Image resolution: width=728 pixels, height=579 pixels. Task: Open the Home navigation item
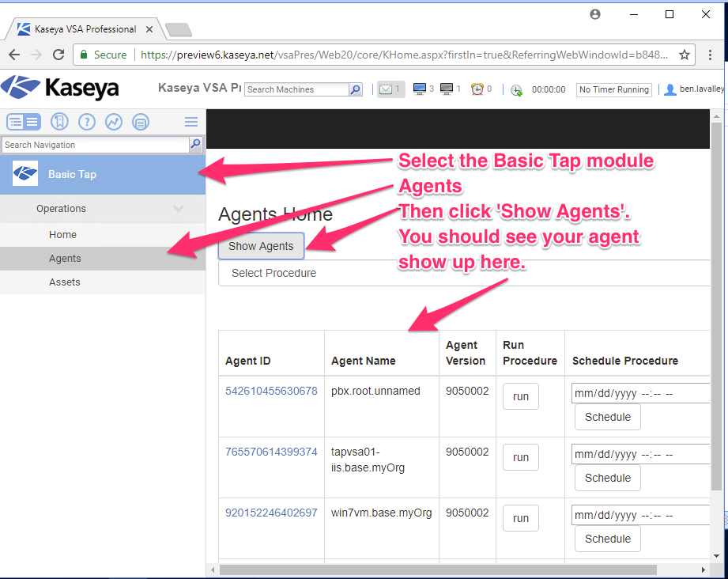pos(103,235)
